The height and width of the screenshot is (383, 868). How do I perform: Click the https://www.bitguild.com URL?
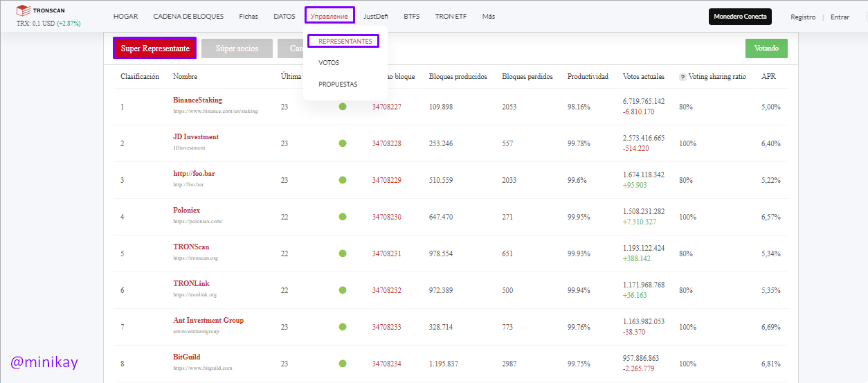click(203, 368)
